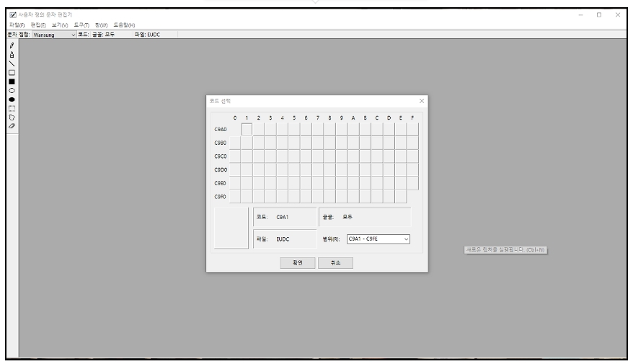Close the character editor window
Screen dimensions: 633x364
click(x=618, y=15)
